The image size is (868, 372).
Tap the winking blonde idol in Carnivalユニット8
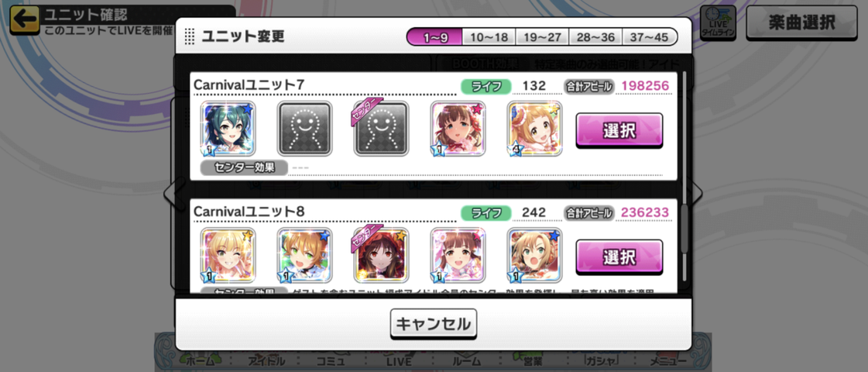point(228,255)
